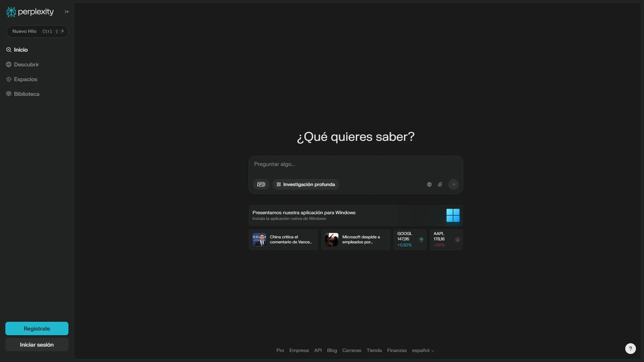The height and width of the screenshot is (362, 644).
Task: Click the Espacios sparkle icon
Action: [9, 79]
